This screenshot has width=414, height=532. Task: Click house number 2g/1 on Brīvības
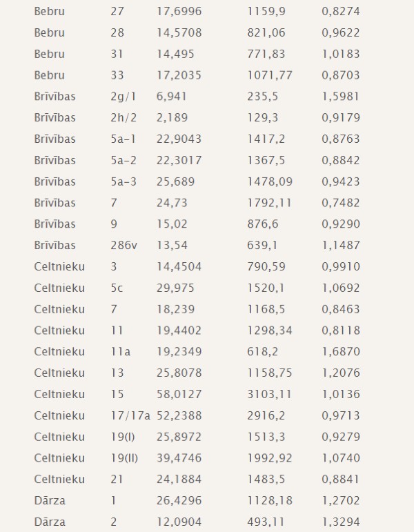(124, 97)
